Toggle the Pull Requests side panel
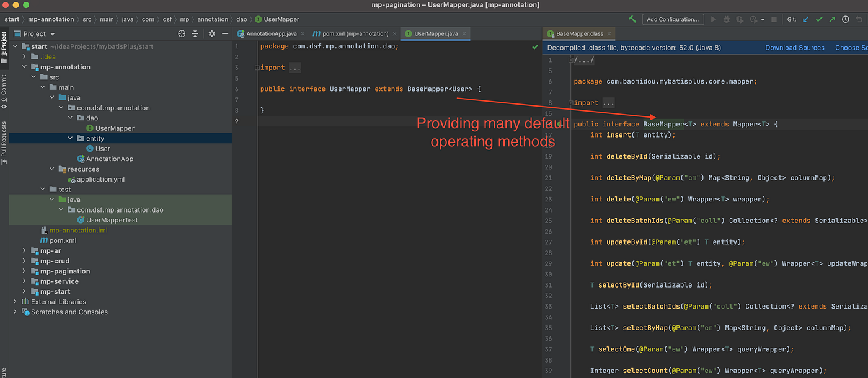868x378 pixels. pos(4,143)
